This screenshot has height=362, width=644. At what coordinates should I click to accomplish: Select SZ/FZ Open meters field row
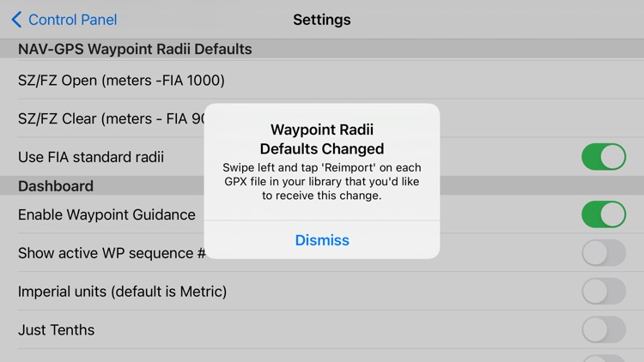tap(322, 80)
